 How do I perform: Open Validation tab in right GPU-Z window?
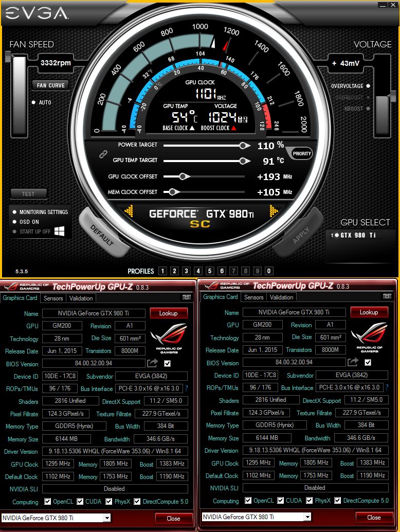281,297
